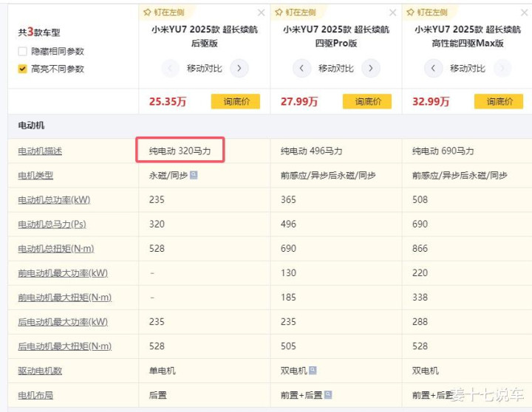Open the 电动机总马力(Ps) parameter link

[52, 224]
